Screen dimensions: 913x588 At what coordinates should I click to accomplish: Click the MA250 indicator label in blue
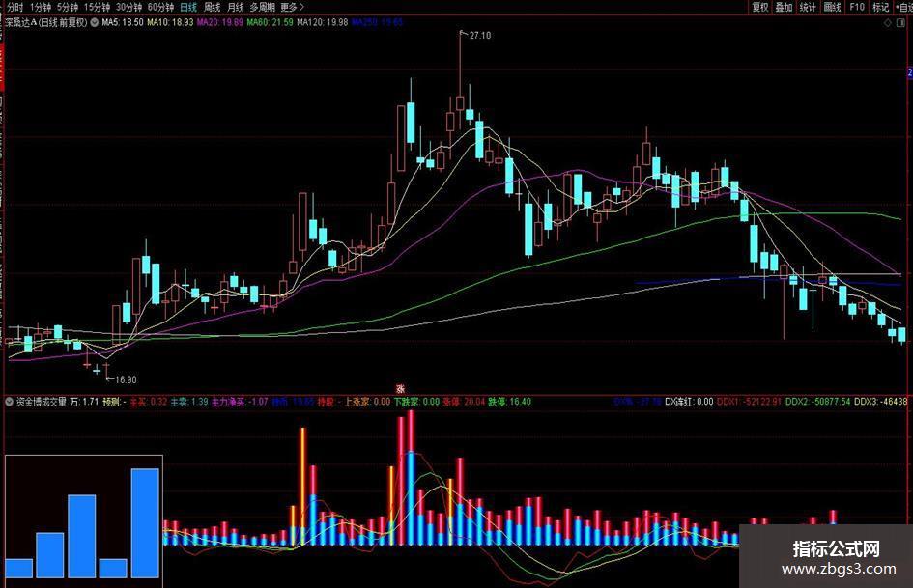[x=378, y=23]
